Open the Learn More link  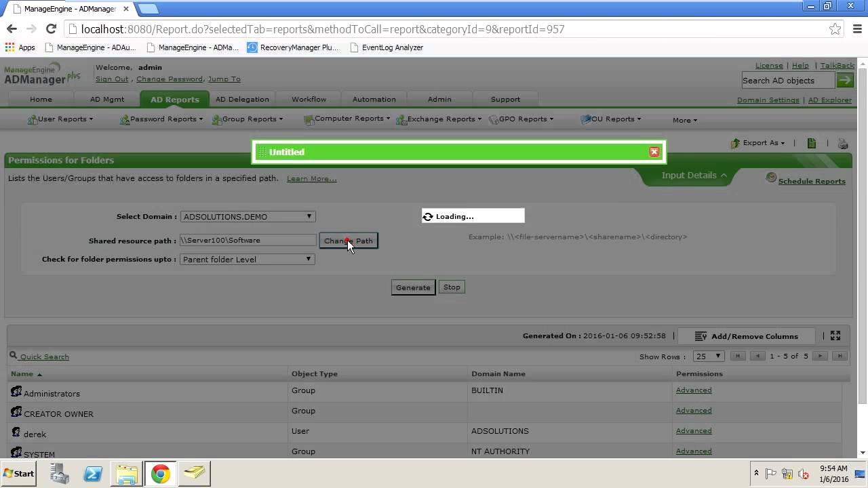pos(311,178)
